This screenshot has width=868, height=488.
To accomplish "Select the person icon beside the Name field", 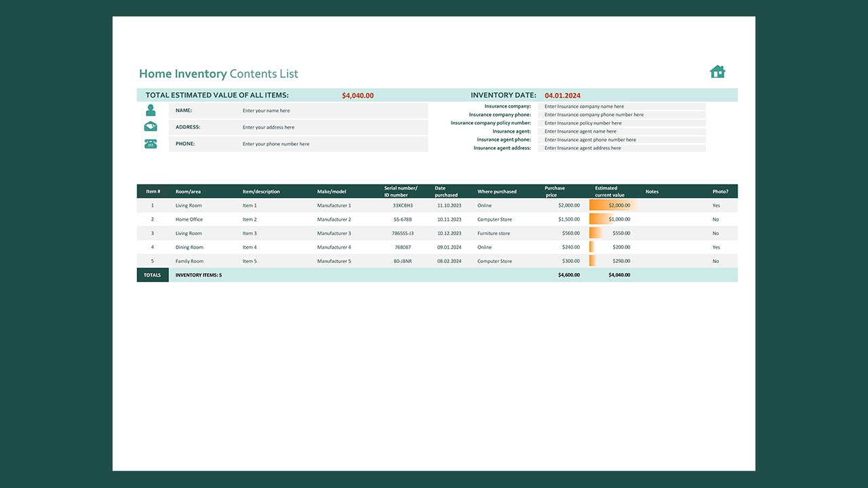I will (151, 110).
